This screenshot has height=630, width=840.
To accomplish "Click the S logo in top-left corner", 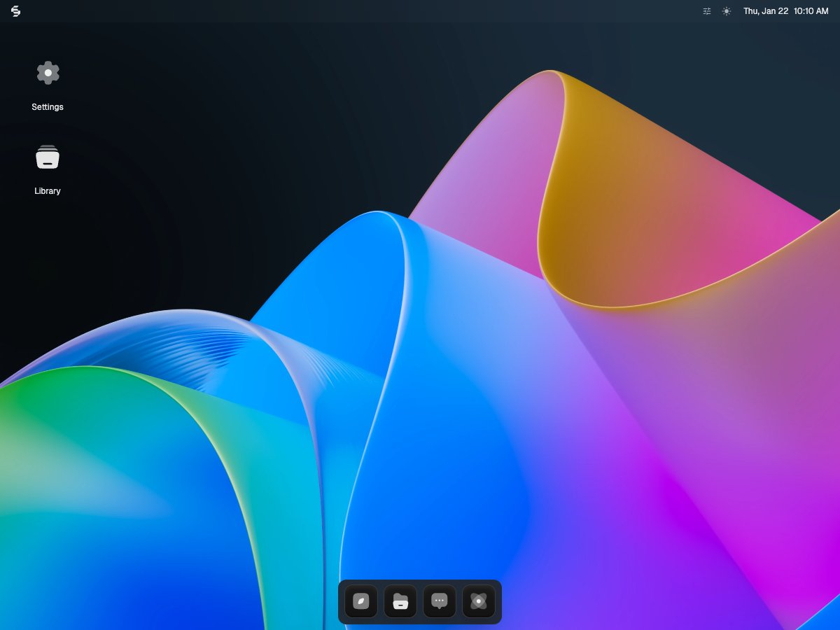I will click(x=15, y=11).
